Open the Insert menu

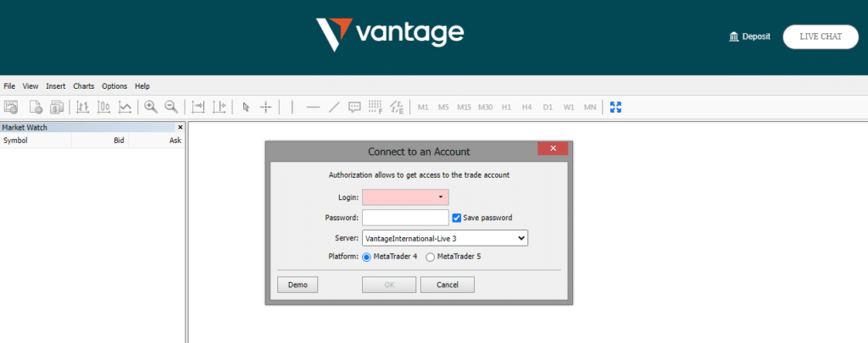click(x=55, y=86)
